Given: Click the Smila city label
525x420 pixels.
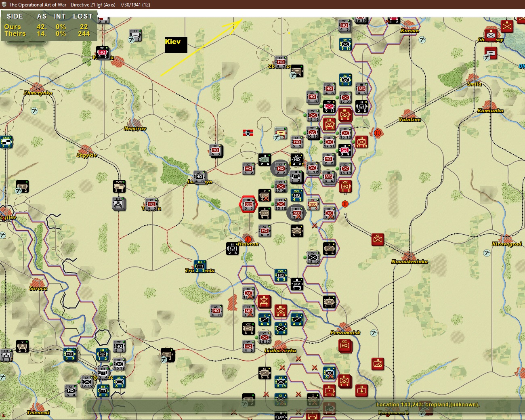Looking at the screenshot, I should point(475,84).
